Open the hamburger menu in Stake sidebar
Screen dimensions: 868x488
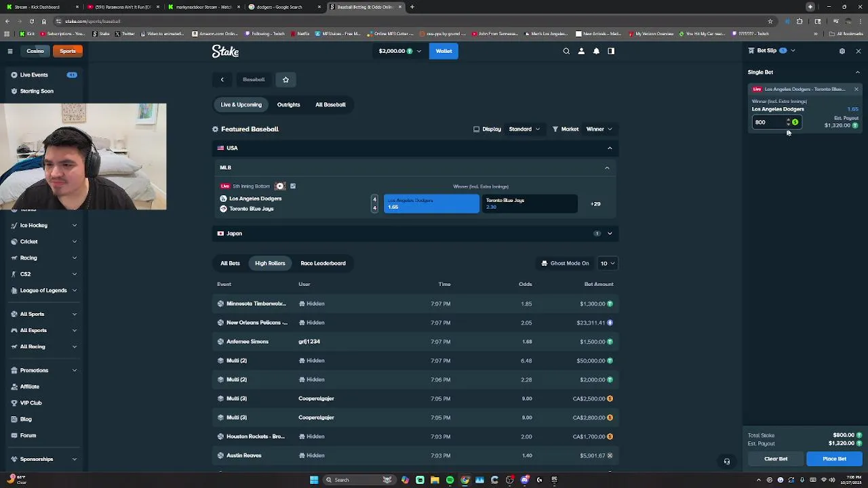click(x=10, y=51)
